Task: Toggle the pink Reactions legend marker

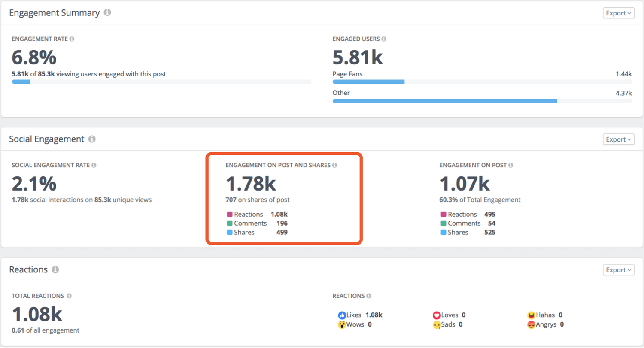Action: [230, 214]
